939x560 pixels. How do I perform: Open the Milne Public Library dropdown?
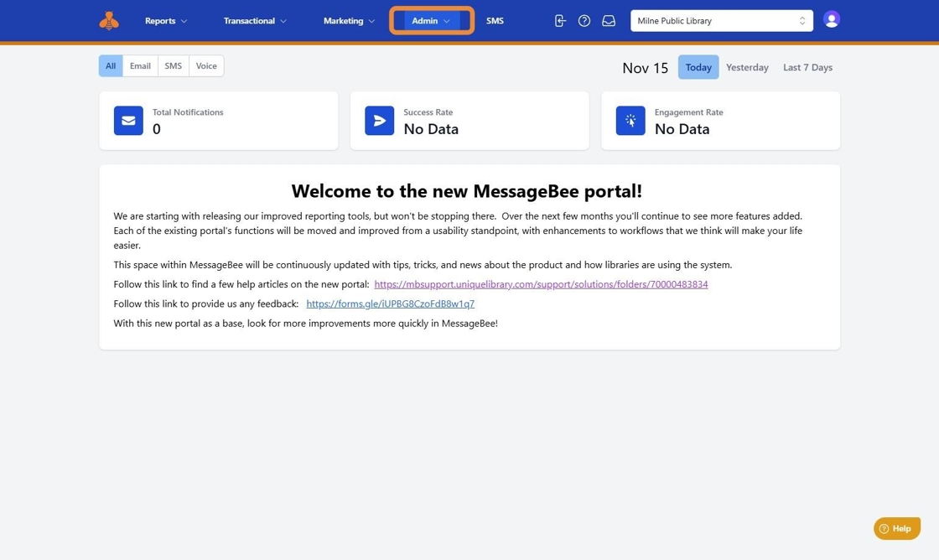[722, 21]
